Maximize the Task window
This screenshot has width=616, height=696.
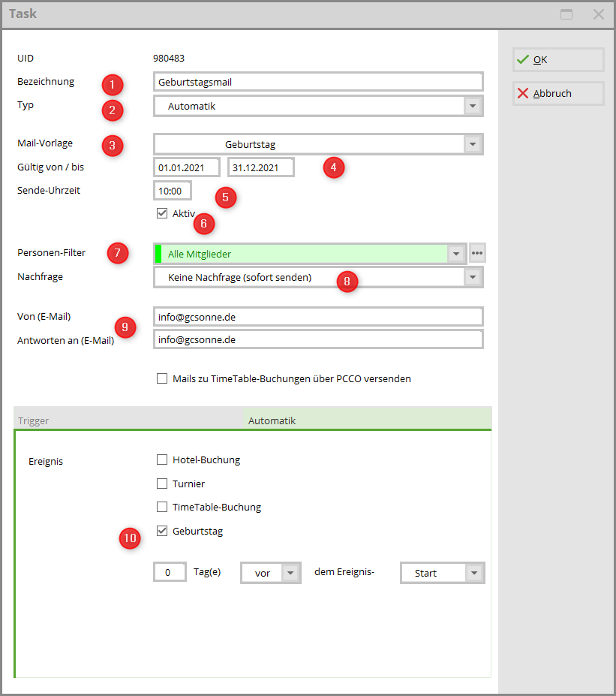pos(566,14)
